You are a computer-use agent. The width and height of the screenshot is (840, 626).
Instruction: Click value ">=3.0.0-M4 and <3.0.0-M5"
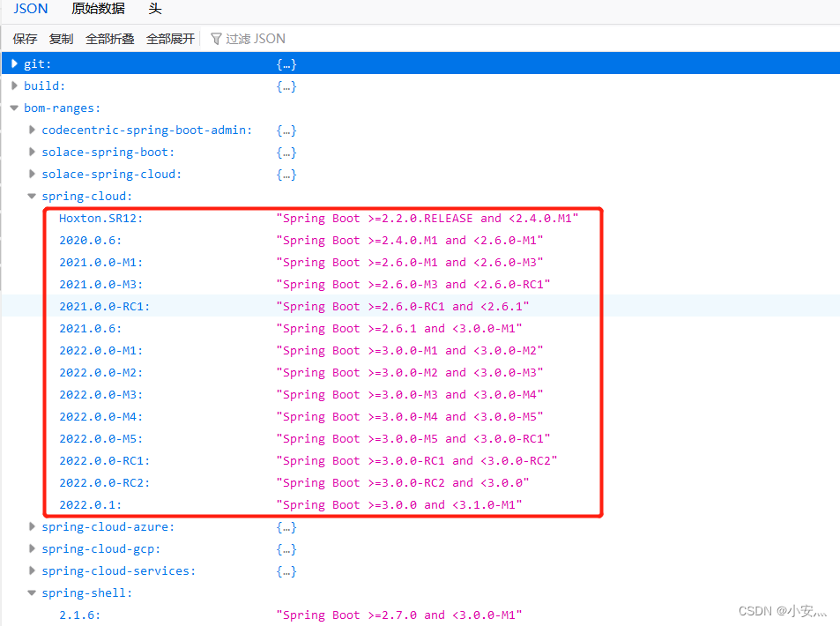click(x=410, y=416)
